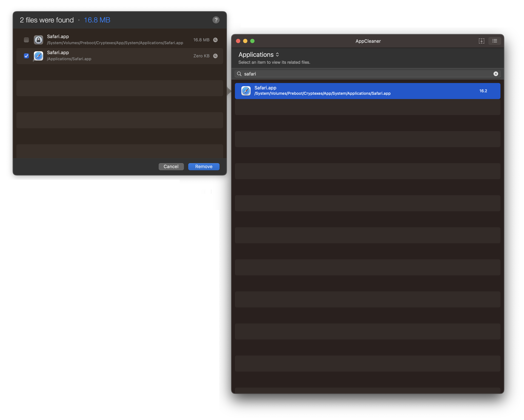The height and width of the screenshot is (420, 524).
Task: Click the locked Safari.app icon
Action: tap(38, 40)
